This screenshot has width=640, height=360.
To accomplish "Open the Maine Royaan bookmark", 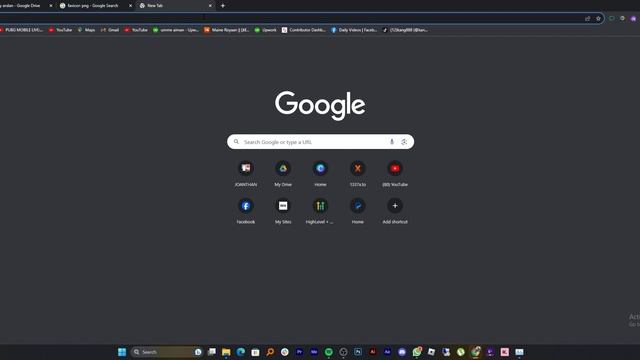I will [x=227, y=30].
